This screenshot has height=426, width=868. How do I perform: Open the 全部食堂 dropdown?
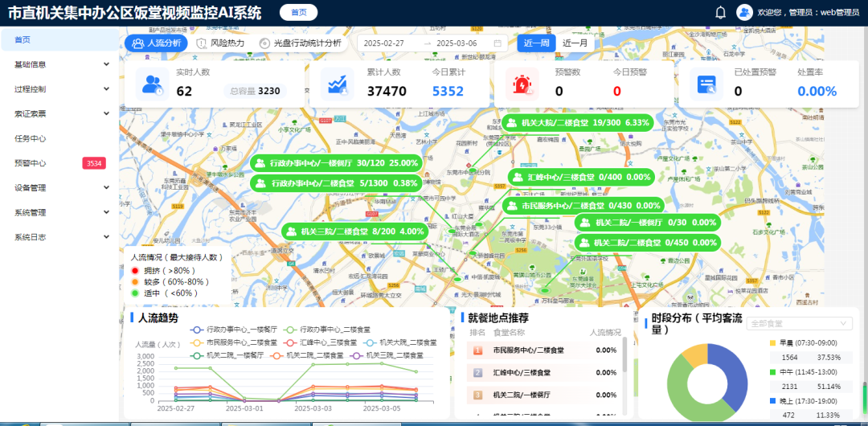(800, 323)
